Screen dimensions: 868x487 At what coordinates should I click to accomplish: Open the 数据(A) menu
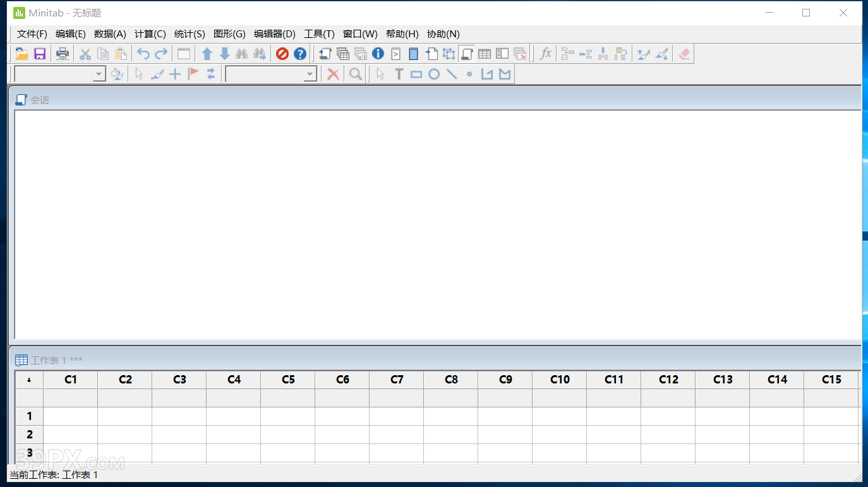click(x=110, y=34)
